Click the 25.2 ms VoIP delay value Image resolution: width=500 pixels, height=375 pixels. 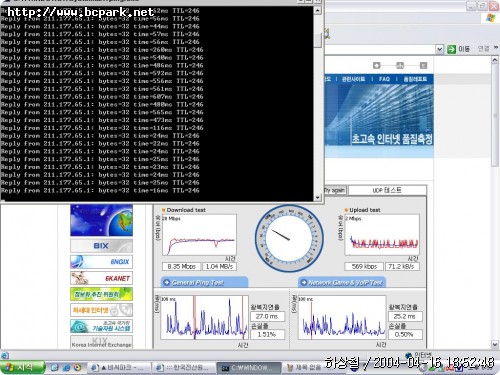(405, 316)
